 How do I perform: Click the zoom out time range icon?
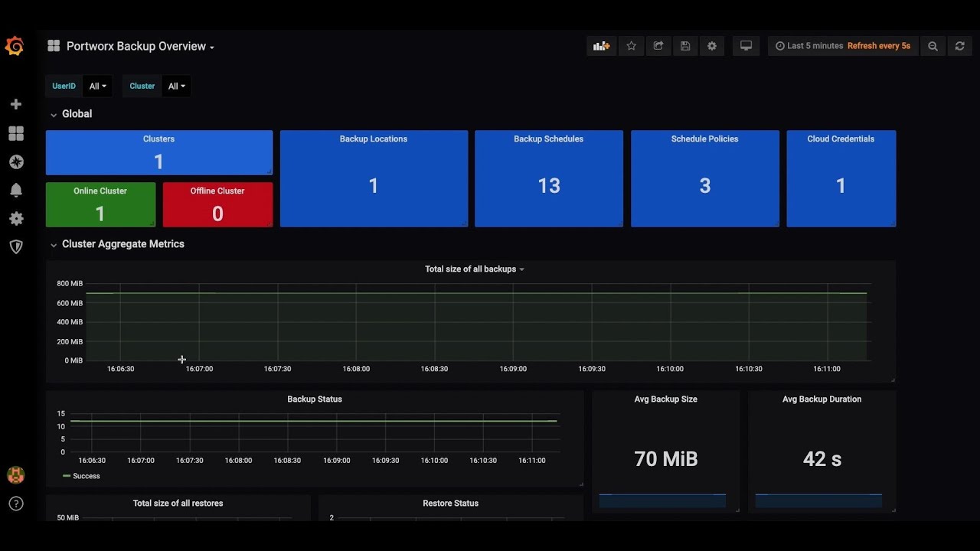[933, 46]
